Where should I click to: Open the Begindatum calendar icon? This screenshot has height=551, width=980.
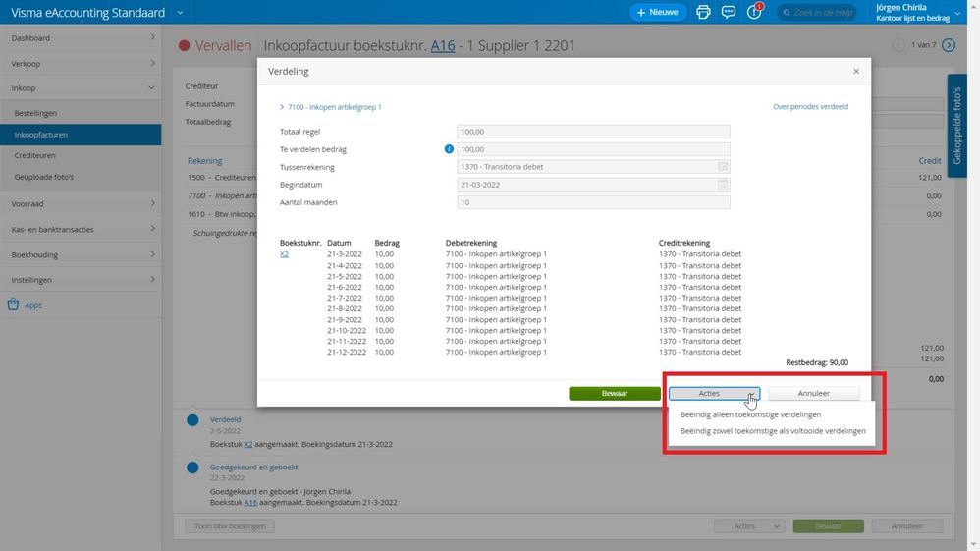click(723, 185)
